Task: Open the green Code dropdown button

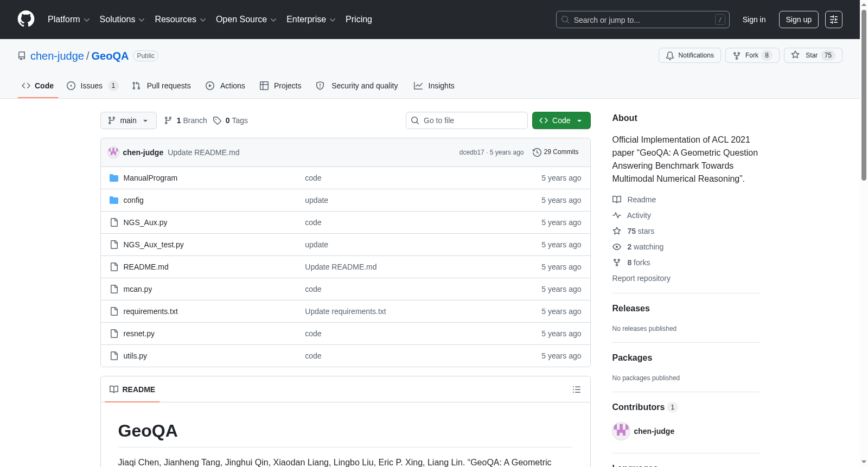Action: [561, 120]
